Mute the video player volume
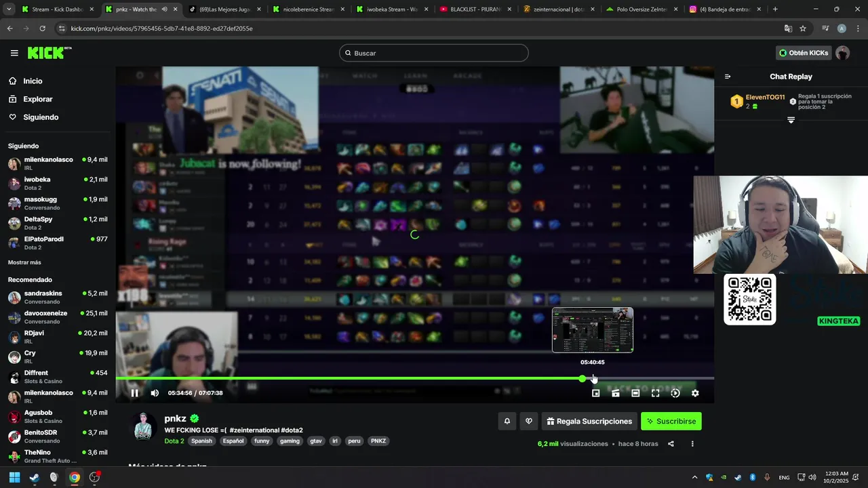The width and height of the screenshot is (868, 488). 155,393
